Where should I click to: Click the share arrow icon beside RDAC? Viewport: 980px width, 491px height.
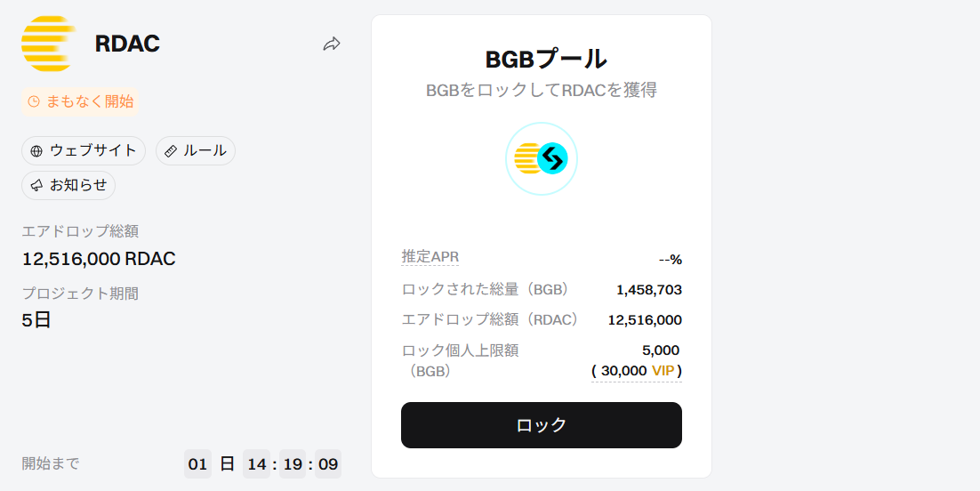point(331,44)
